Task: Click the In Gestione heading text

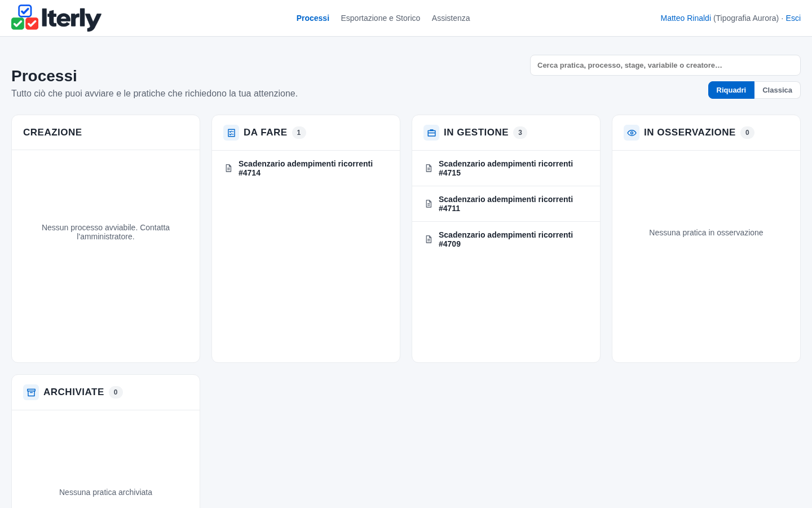Action: tap(476, 133)
